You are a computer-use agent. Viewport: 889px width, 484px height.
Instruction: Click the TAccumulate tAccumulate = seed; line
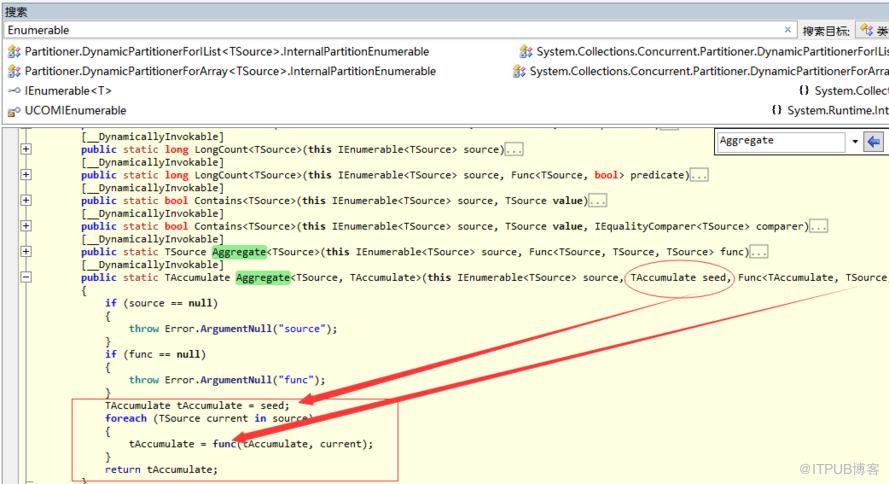pyautogui.click(x=197, y=406)
